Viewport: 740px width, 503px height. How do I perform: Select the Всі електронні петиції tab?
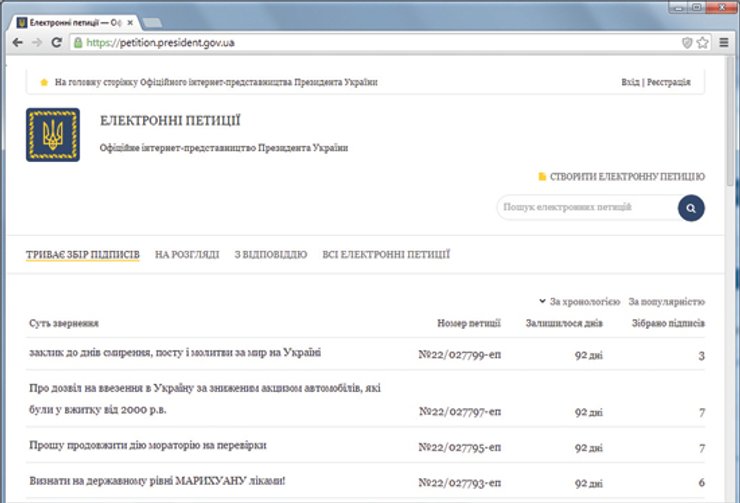click(386, 255)
